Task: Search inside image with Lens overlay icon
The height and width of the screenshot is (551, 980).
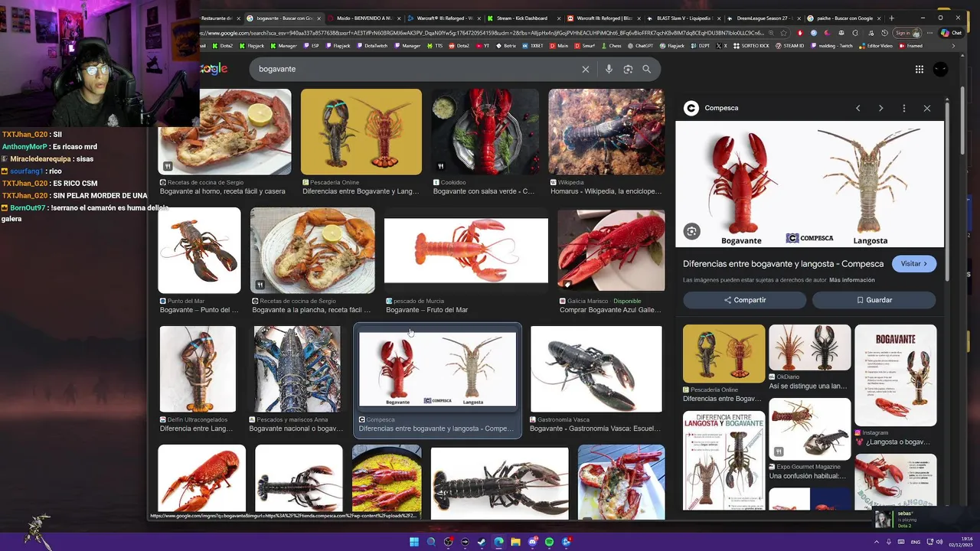Action: point(692,231)
